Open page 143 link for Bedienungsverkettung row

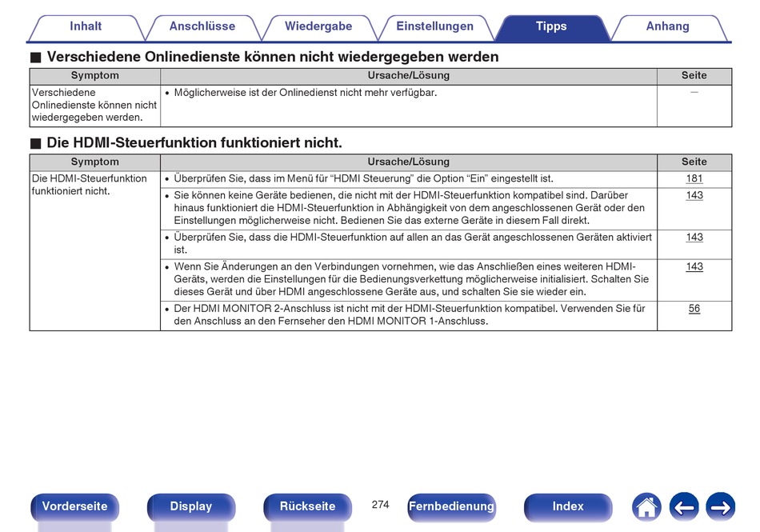tap(694, 267)
